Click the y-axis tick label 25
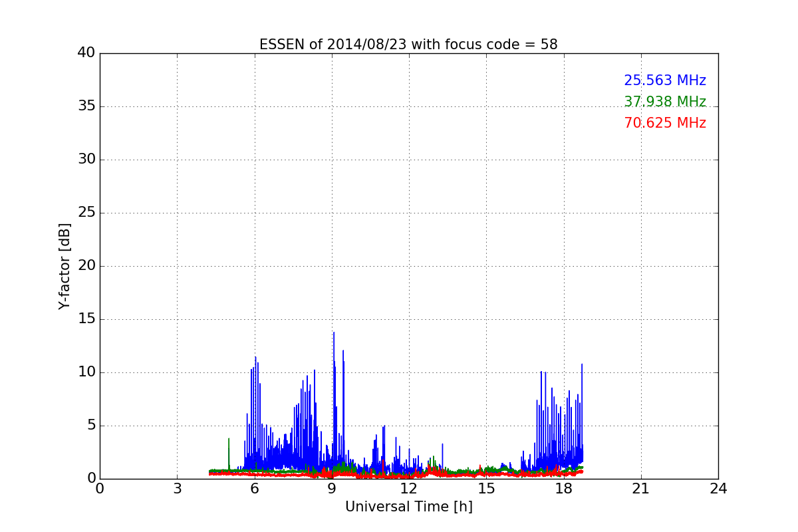This screenshot has height=532, width=798. pyautogui.click(x=86, y=213)
